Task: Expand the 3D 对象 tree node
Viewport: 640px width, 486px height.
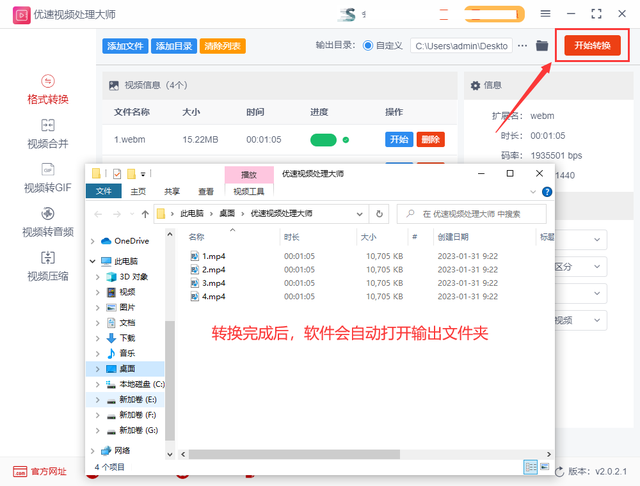Action: click(98, 277)
